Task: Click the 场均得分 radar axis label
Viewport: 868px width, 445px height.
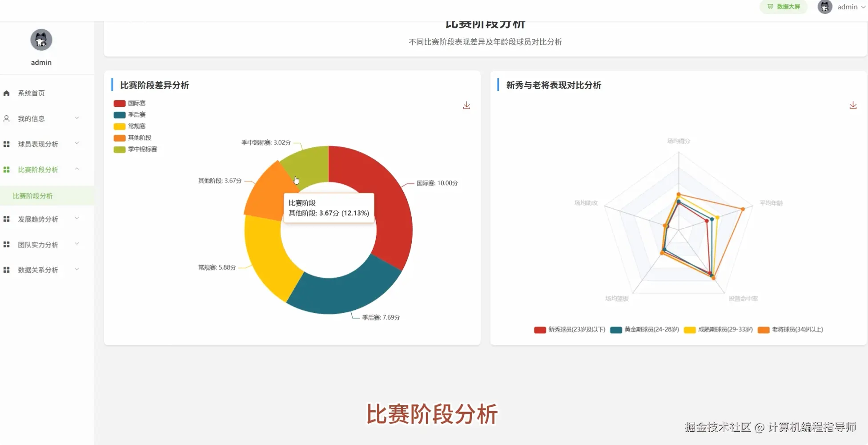Action: [x=679, y=141]
